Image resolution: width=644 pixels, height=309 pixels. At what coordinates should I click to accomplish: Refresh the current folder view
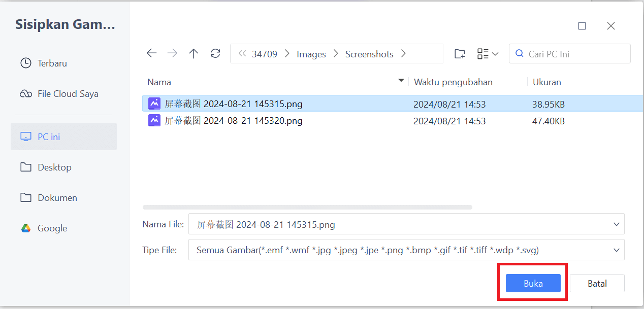click(215, 53)
